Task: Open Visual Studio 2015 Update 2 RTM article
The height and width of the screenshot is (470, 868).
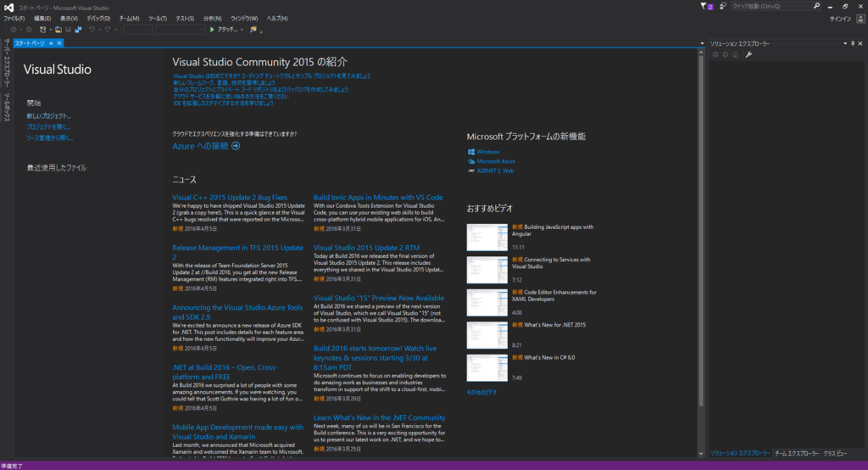Action: coord(366,248)
